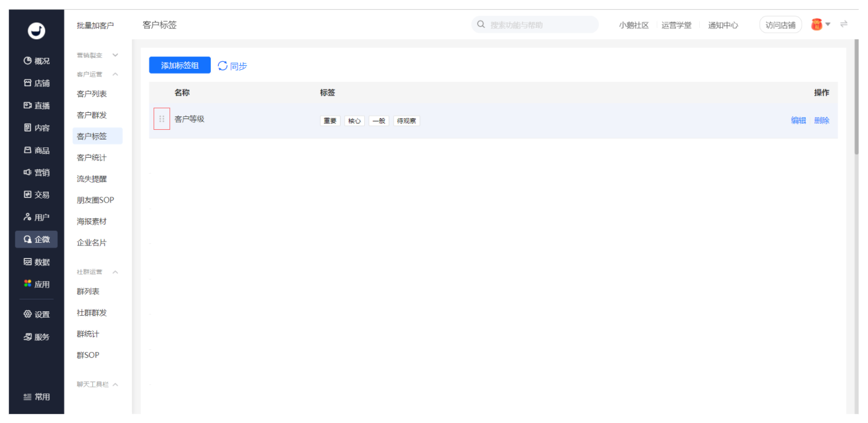Image resolution: width=868 pixels, height=423 pixels.
Task: Click the 一般 tag chip
Action: (x=379, y=121)
